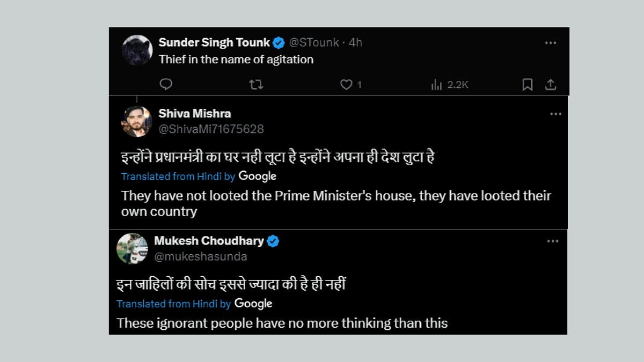
Task: Like the 'Thief in the name of agitation' tweet
Action: pos(347,85)
